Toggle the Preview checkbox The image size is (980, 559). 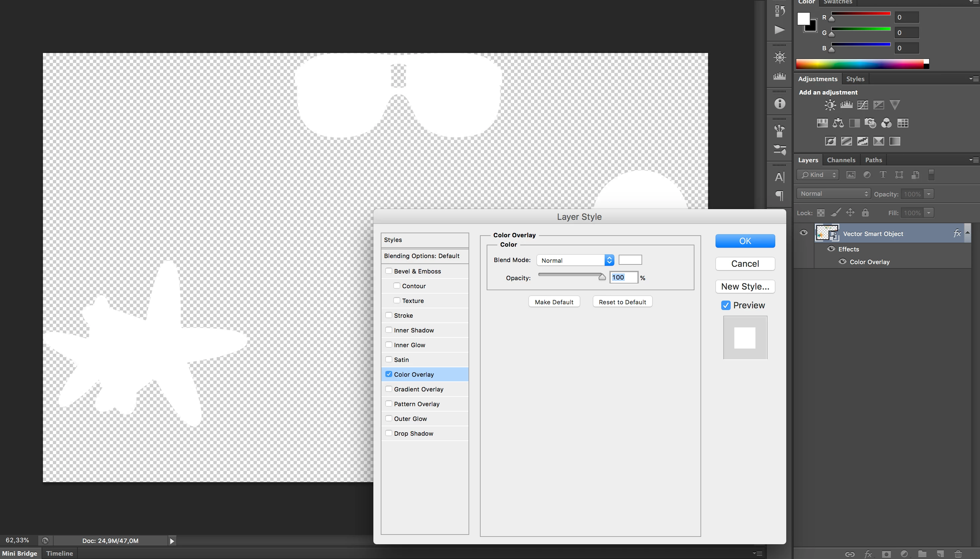726,305
